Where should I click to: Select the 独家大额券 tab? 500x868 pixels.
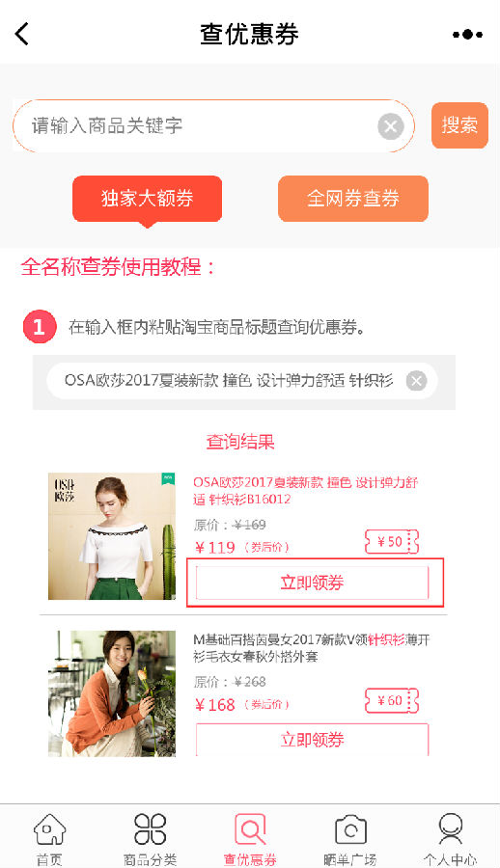click(x=147, y=199)
